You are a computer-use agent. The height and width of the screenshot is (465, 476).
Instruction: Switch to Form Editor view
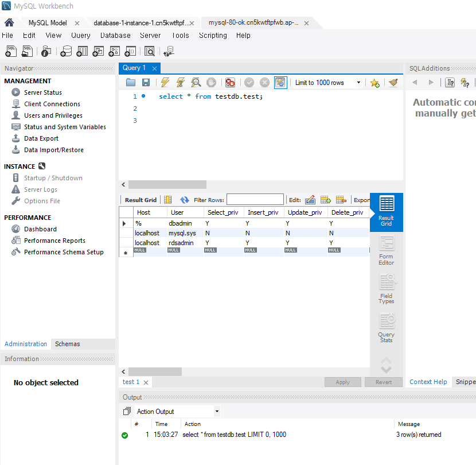386,251
